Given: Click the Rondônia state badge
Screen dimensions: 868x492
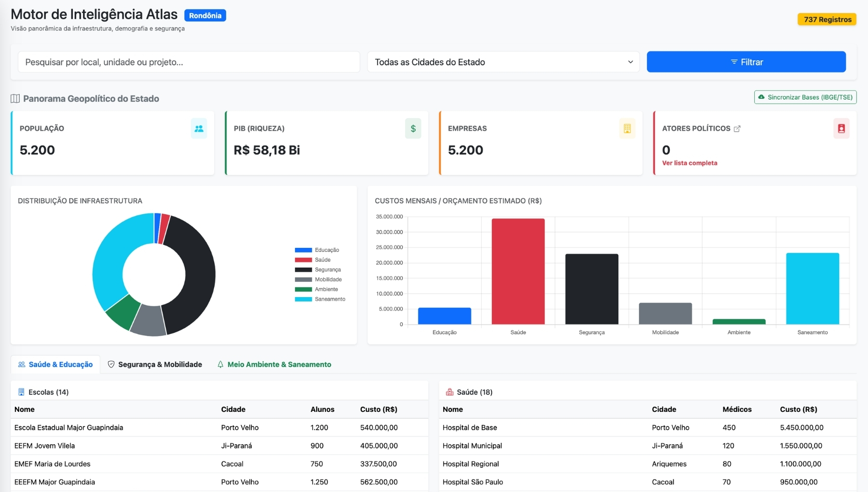Looking at the screenshot, I should click(205, 15).
